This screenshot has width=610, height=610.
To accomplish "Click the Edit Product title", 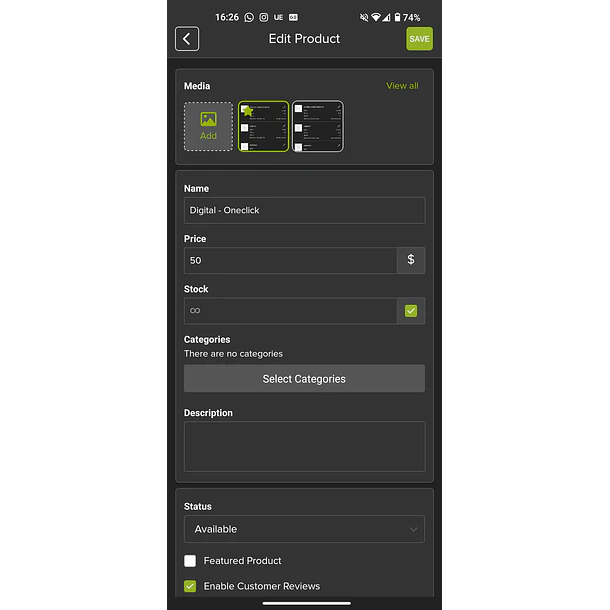I will coord(304,39).
